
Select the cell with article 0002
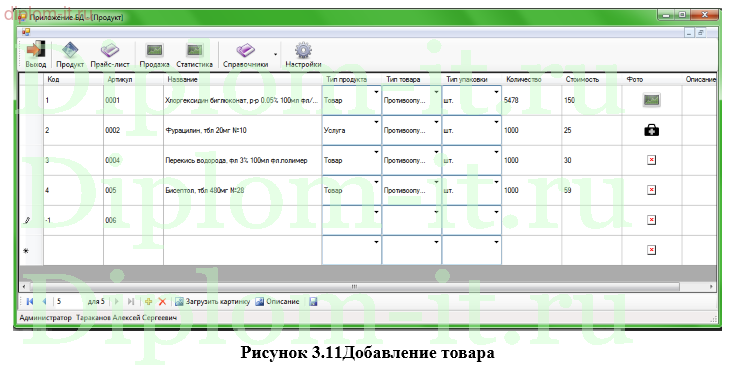click(133, 130)
